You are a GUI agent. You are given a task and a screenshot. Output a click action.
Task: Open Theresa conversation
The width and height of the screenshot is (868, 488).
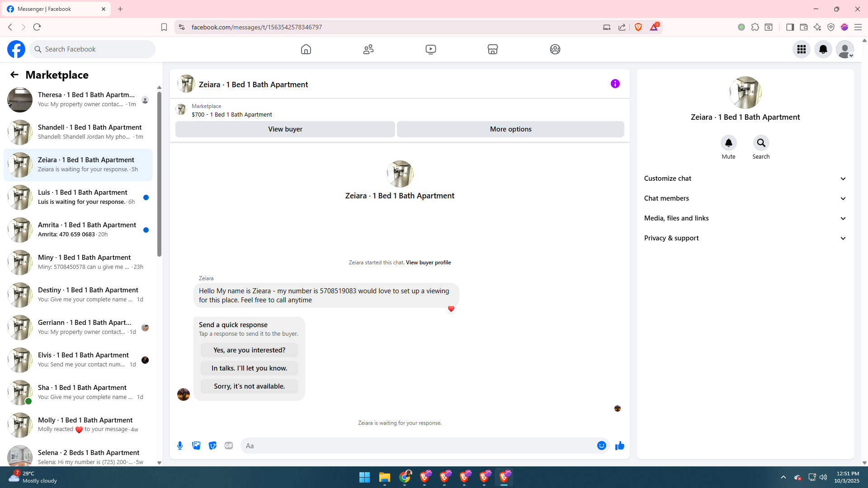coord(78,100)
